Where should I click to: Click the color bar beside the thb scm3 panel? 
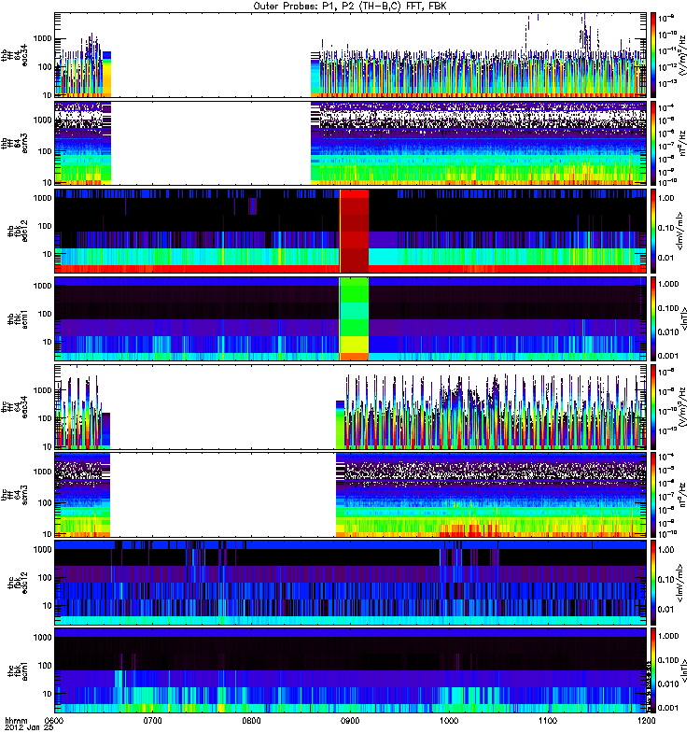pyautogui.click(x=653, y=143)
